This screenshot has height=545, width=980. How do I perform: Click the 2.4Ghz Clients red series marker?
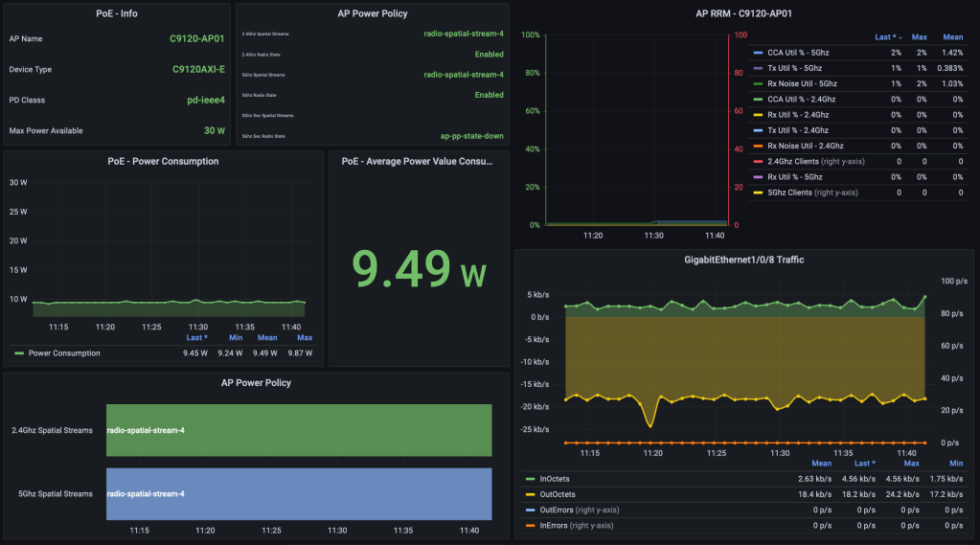[x=759, y=161]
